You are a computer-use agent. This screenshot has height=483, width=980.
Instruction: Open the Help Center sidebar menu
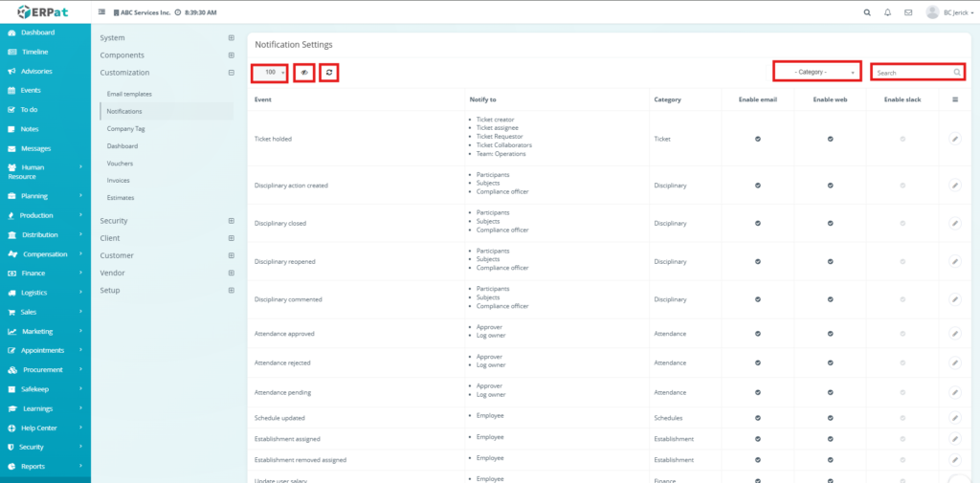45,428
